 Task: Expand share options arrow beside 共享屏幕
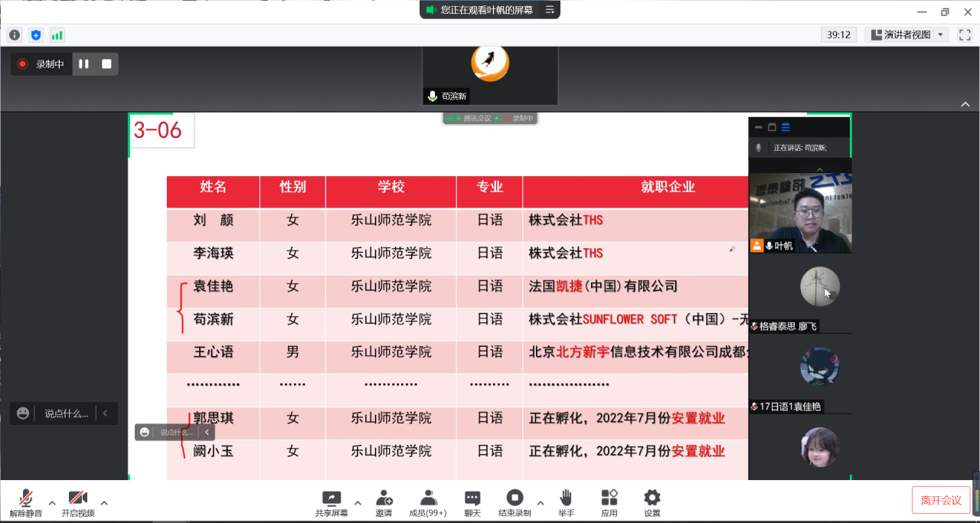tap(358, 503)
